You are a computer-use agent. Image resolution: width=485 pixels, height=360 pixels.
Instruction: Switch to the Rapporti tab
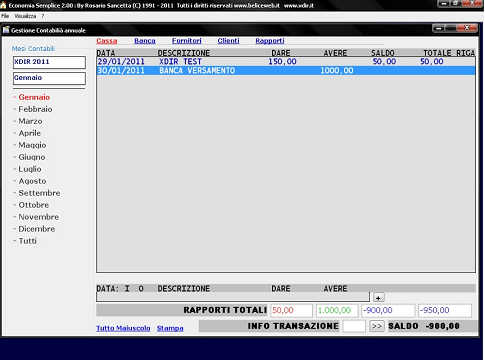pos(270,41)
